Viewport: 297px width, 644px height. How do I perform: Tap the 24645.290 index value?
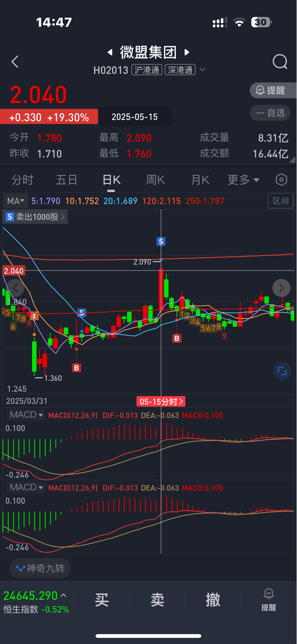(31, 596)
